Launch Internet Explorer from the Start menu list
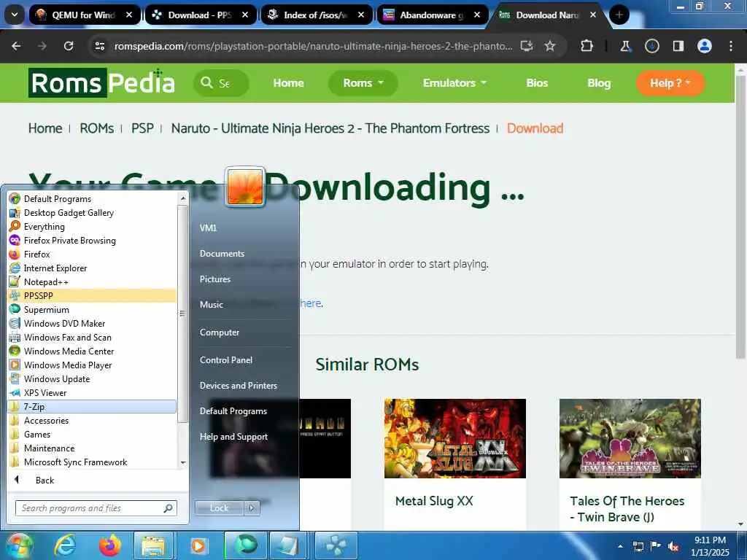The image size is (747, 560). (x=92, y=268)
